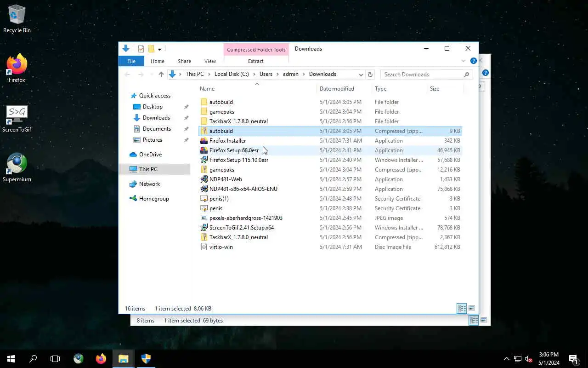Image resolution: width=588 pixels, height=368 pixels.
Task: Select Desktop in navigation pane
Action: pos(153,107)
